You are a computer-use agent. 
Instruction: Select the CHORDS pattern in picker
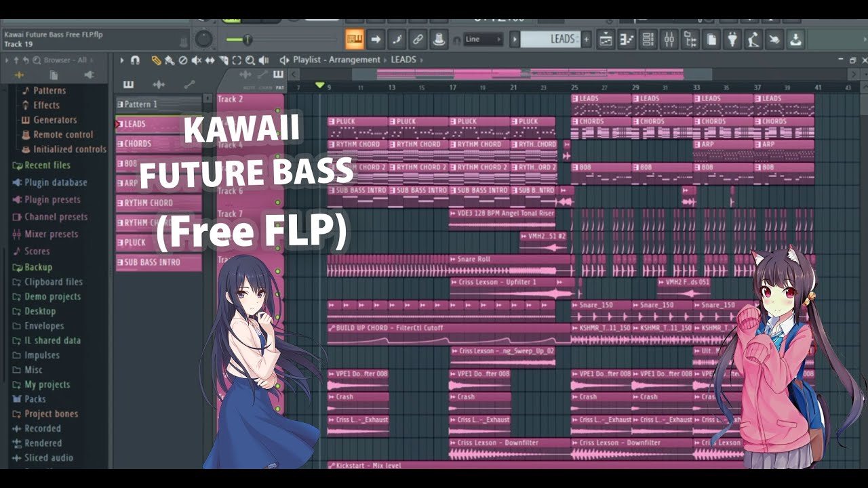pyautogui.click(x=159, y=144)
